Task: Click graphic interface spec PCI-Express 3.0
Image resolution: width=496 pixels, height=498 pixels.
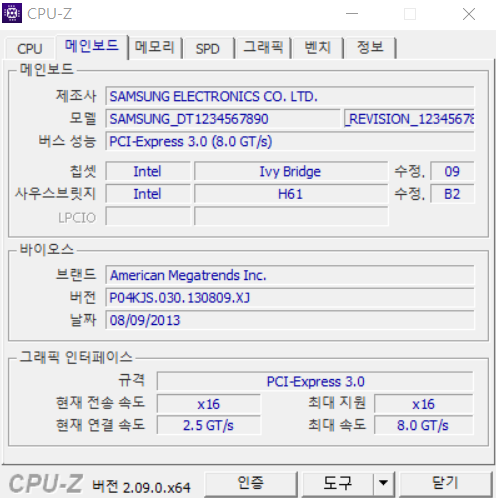Action: coord(315,381)
